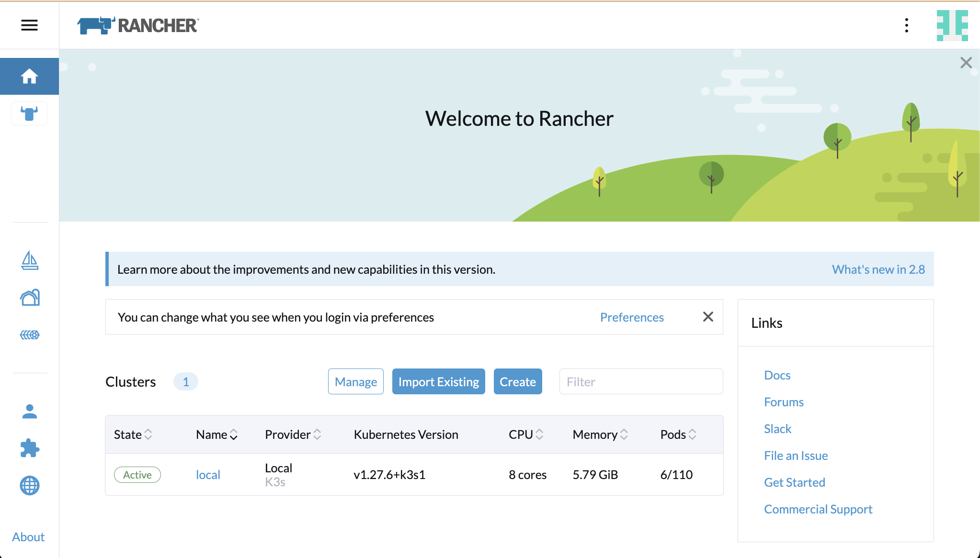Click the 6/110 pods value

[676, 475]
